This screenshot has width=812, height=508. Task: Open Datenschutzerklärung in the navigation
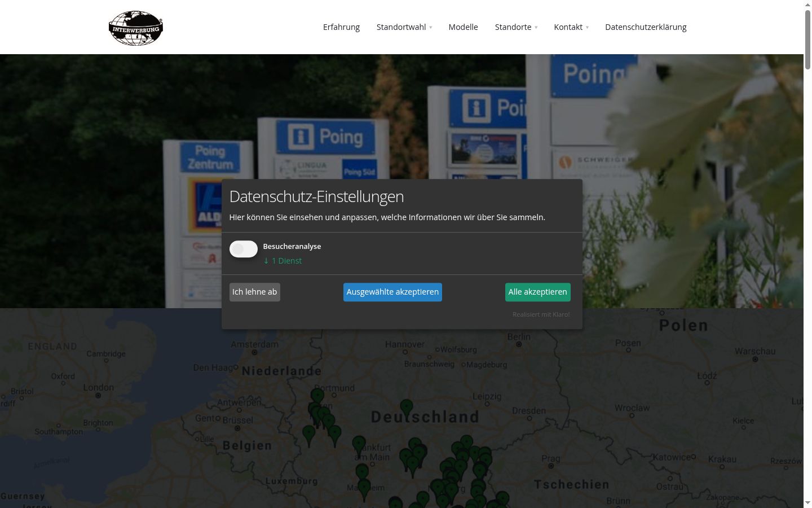[646, 27]
